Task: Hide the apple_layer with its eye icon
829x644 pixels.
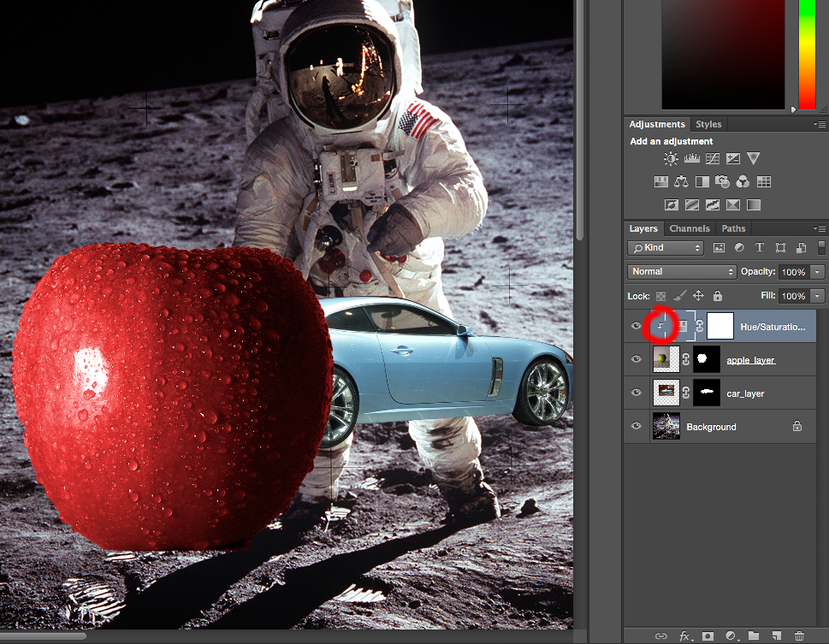Action: click(x=636, y=360)
